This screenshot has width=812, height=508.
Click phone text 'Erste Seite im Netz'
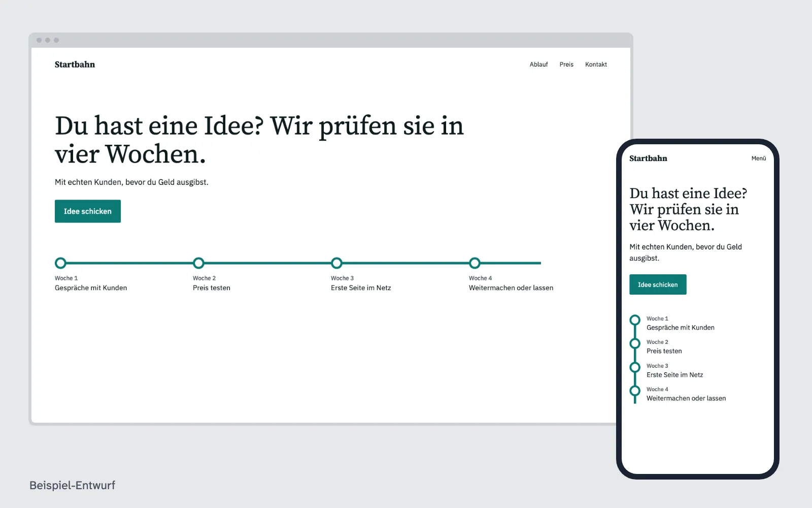(675, 375)
